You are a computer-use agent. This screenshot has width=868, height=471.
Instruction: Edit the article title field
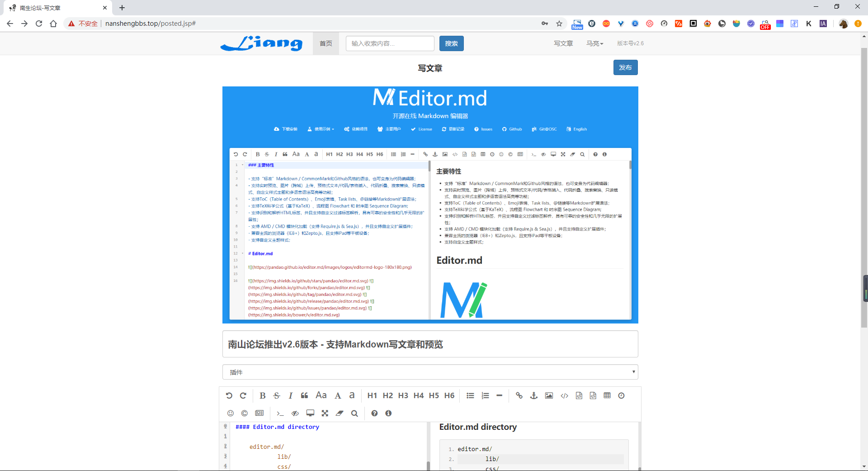(x=430, y=344)
